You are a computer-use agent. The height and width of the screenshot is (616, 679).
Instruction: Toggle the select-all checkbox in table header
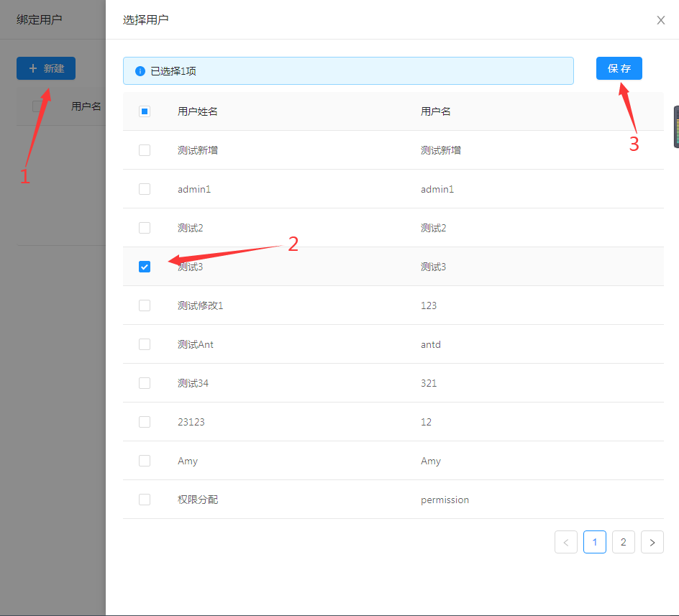click(x=145, y=111)
